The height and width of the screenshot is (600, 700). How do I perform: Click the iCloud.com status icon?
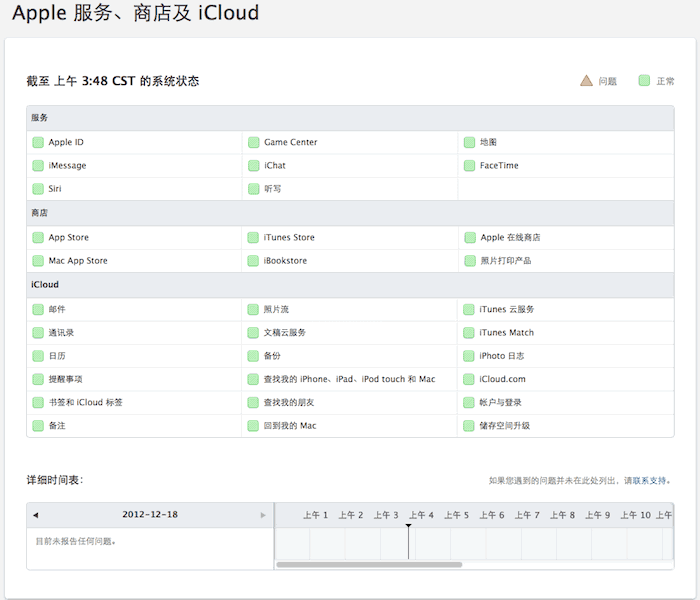pyautogui.click(x=468, y=379)
